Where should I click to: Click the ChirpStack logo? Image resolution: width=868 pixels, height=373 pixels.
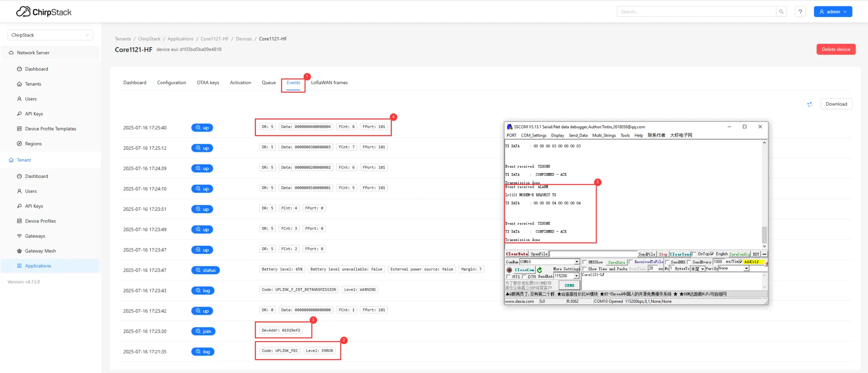[x=44, y=12]
